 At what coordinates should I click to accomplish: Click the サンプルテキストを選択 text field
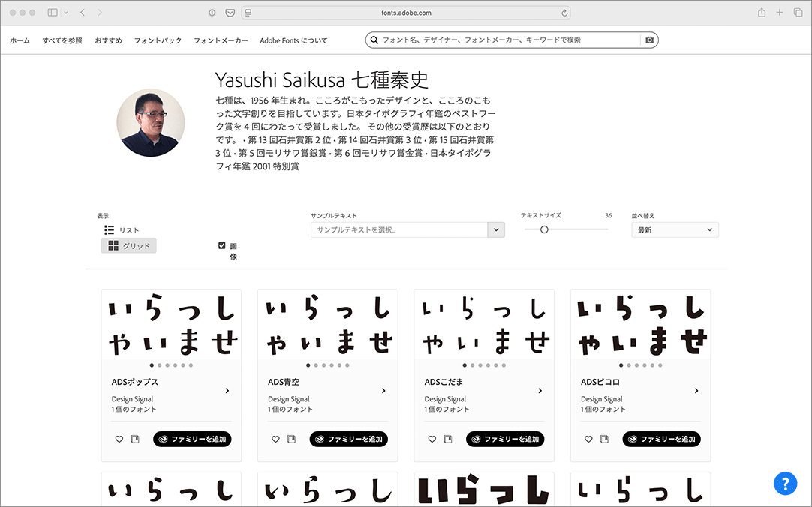coord(399,229)
